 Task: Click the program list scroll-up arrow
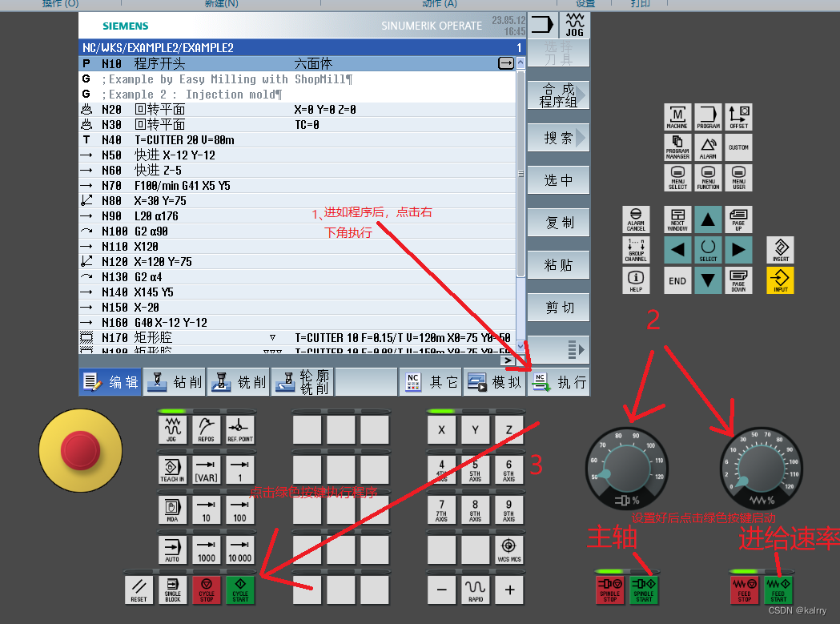tap(520, 64)
